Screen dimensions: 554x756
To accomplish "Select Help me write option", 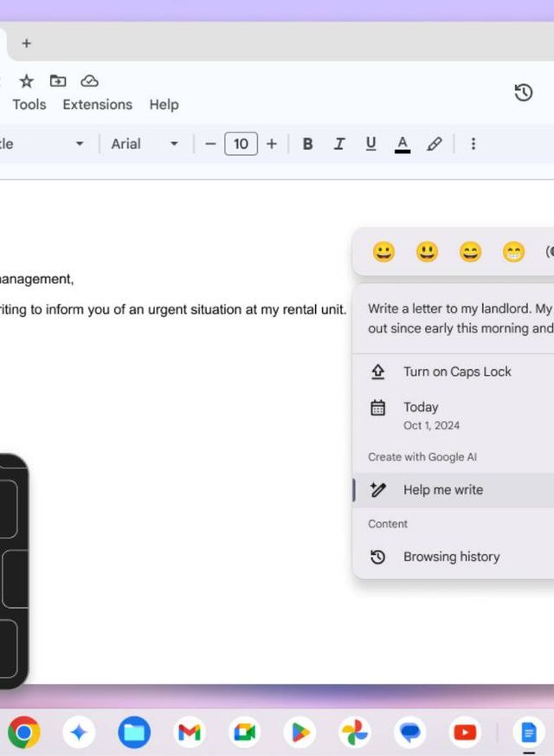I will tap(443, 490).
